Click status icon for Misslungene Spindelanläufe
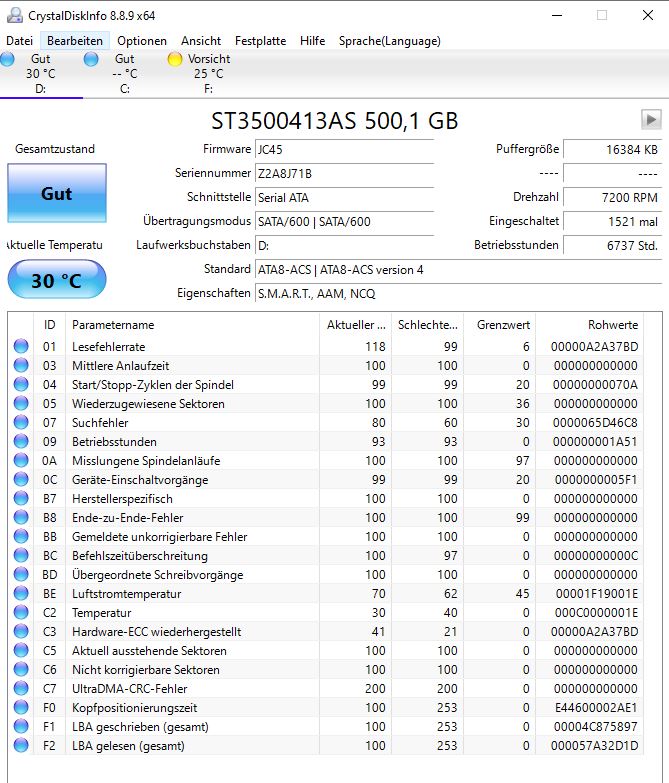The width and height of the screenshot is (669, 783). click(x=21, y=460)
